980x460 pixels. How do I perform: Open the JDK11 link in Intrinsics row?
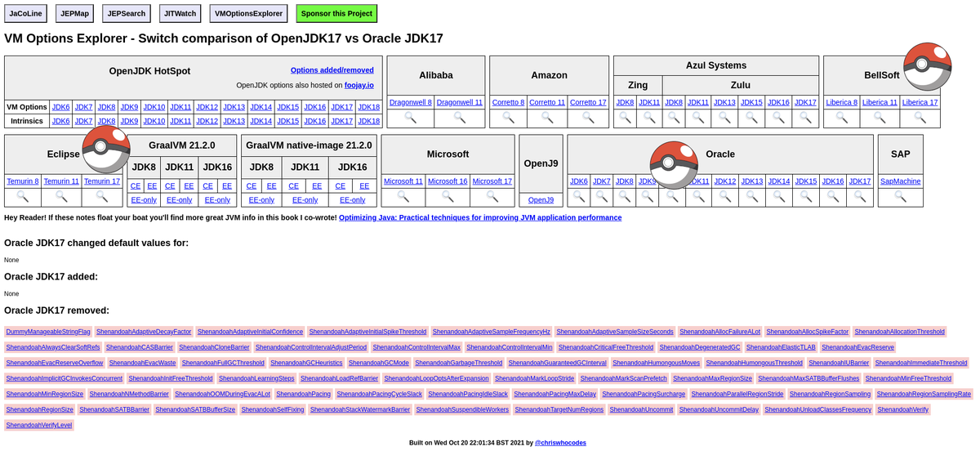click(x=181, y=121)
